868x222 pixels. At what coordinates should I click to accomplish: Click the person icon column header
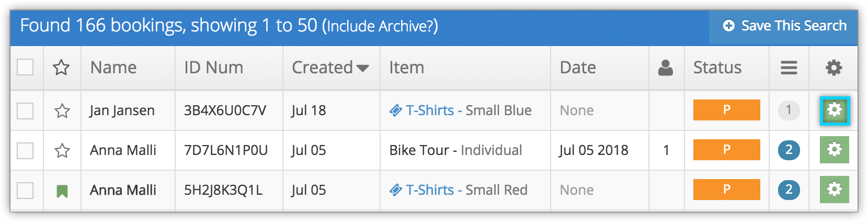[x=666, y=68]
